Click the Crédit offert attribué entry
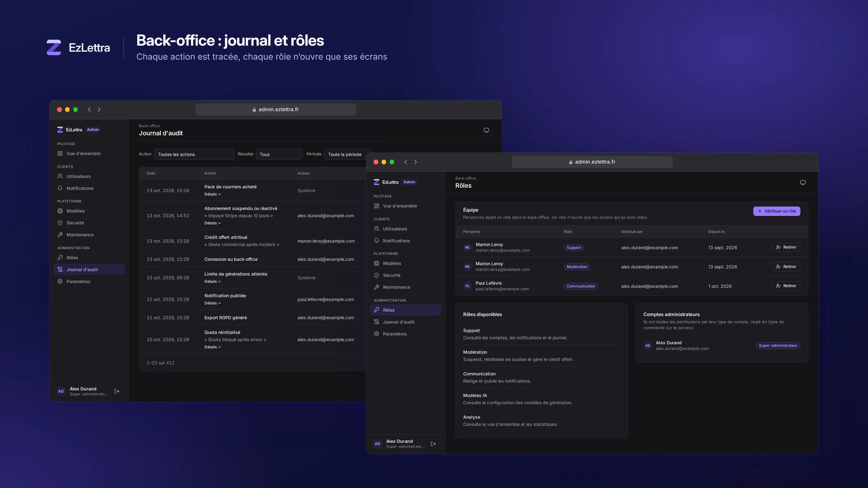 click(x=226, y=237)
